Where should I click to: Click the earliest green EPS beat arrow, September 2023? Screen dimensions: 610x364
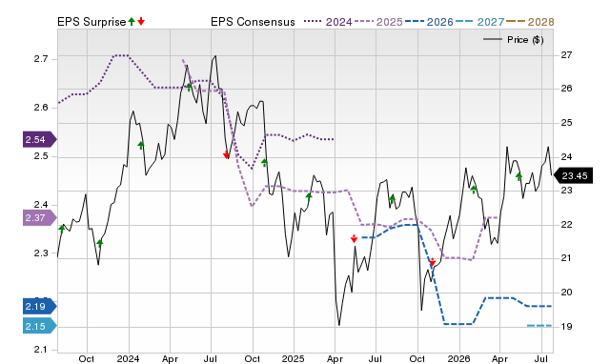[61, 229]
